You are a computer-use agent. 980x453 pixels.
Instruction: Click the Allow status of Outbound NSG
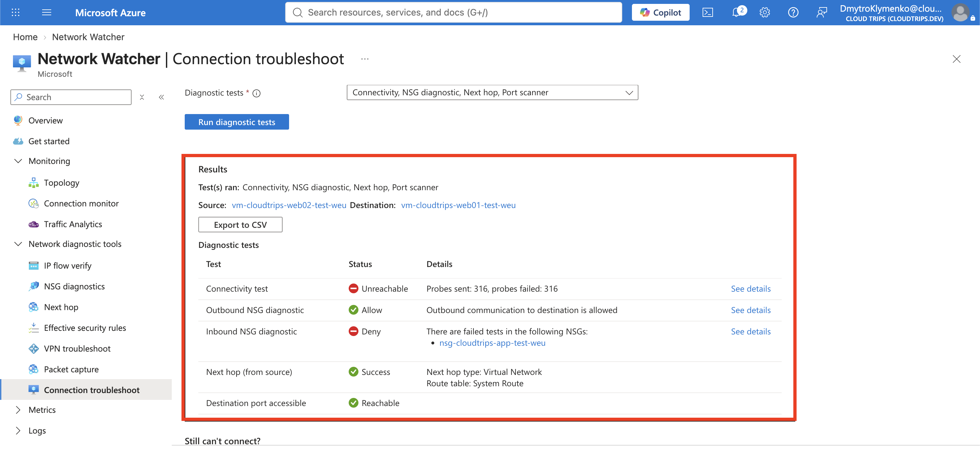pos(365,310)
